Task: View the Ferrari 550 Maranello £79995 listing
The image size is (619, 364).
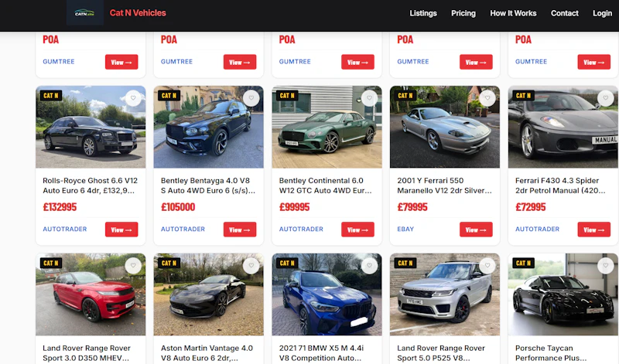Action: pos(476,230)
